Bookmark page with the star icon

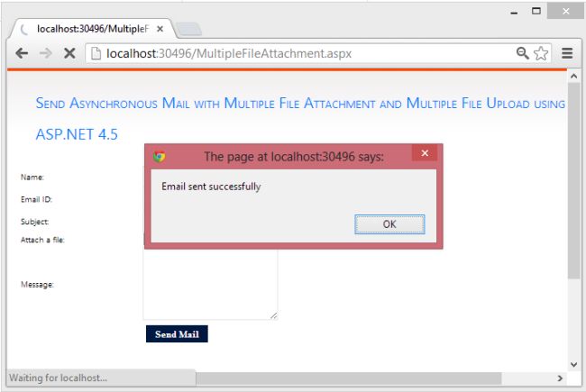[x=541, y=53]
